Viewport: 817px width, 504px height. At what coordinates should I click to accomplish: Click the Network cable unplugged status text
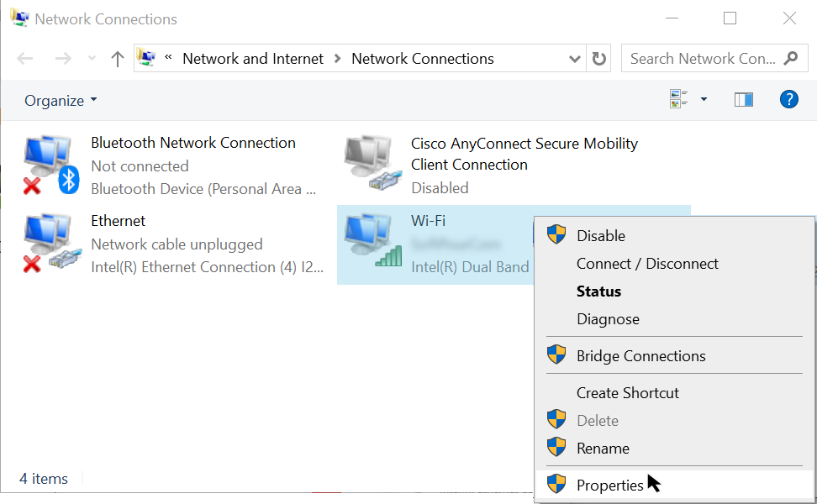(177, 244)
